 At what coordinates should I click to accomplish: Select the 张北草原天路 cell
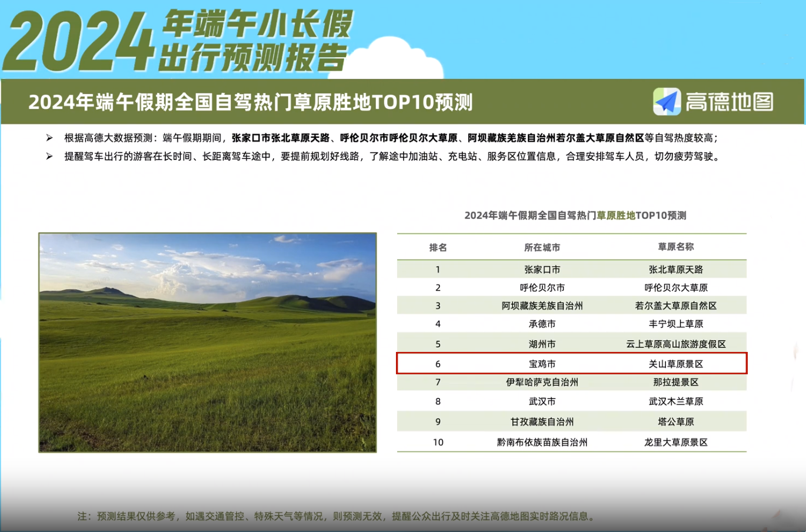676,270
